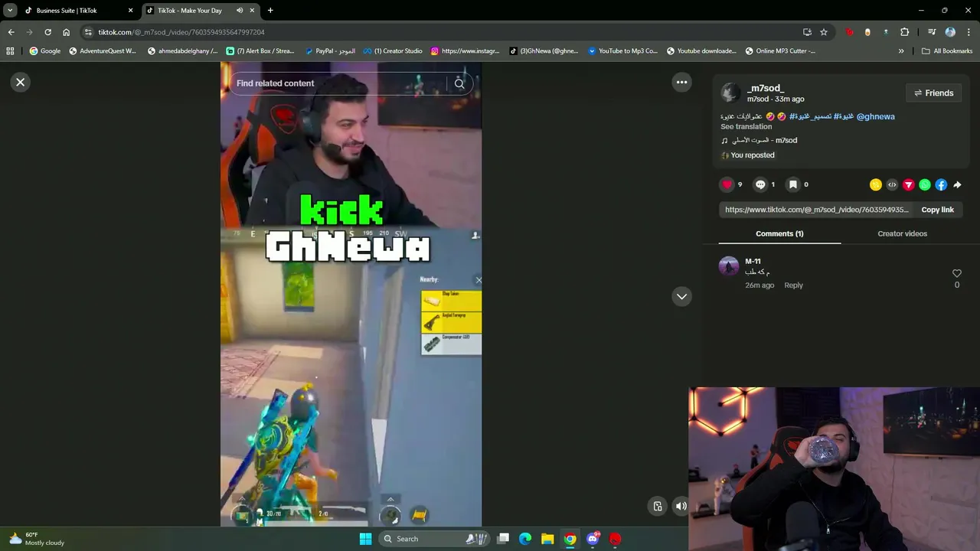This screenshot has height=551, width=980.
Task: Open M-11 commenter avatar
Action: click(729, 266)
